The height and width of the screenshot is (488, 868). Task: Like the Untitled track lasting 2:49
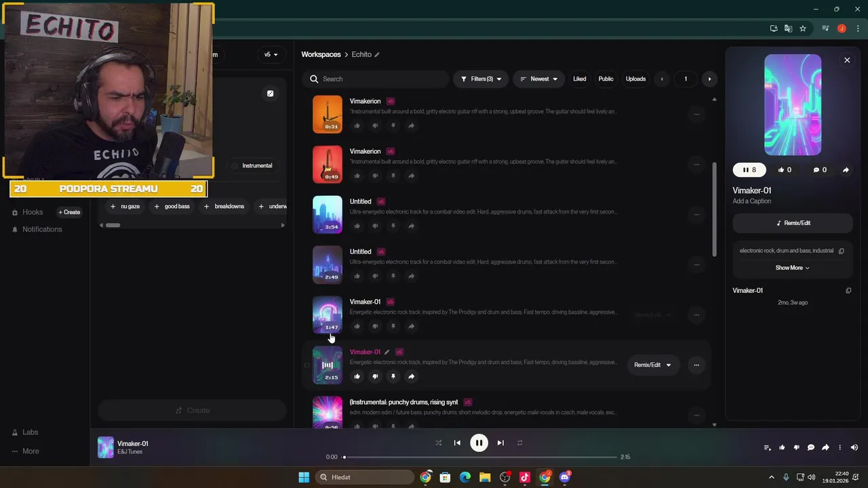click(357, 276)
